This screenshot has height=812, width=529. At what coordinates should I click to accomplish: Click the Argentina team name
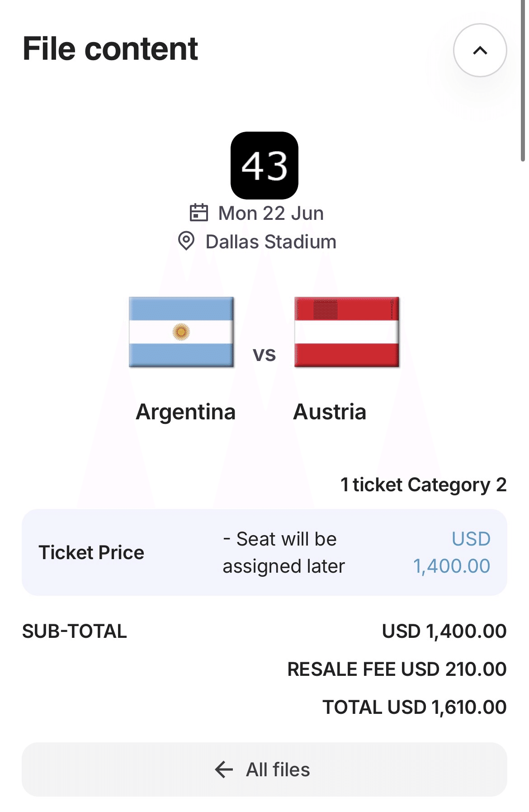(x=186, y=412)
